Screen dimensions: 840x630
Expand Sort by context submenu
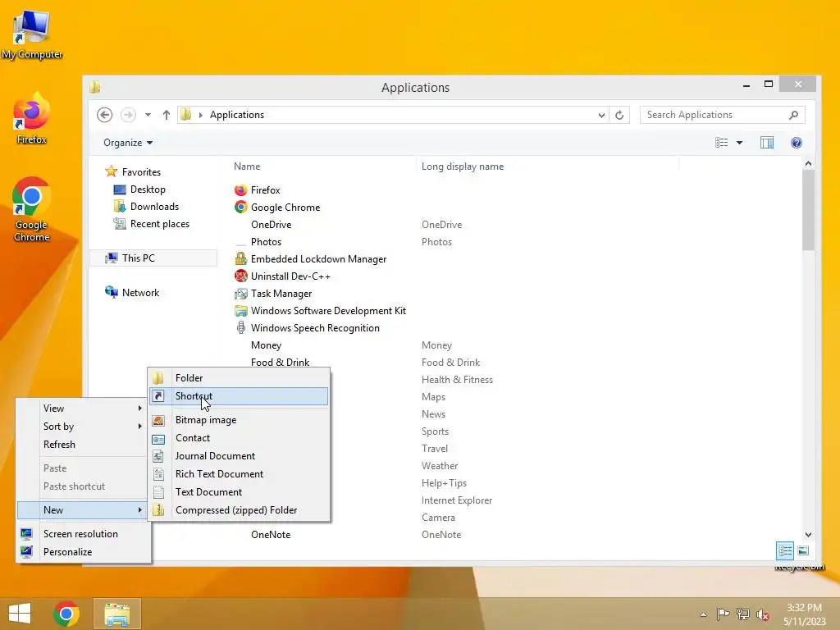(83, 427)
